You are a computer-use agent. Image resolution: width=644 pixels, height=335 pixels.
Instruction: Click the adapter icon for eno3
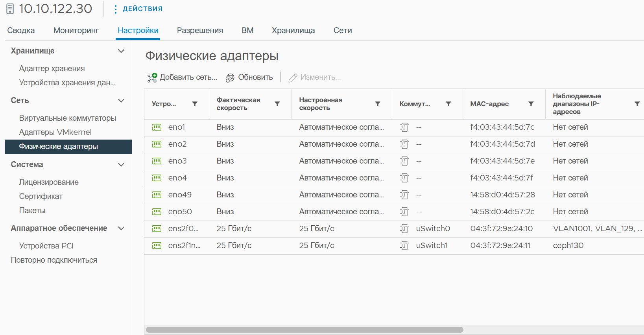coord(157,161)
